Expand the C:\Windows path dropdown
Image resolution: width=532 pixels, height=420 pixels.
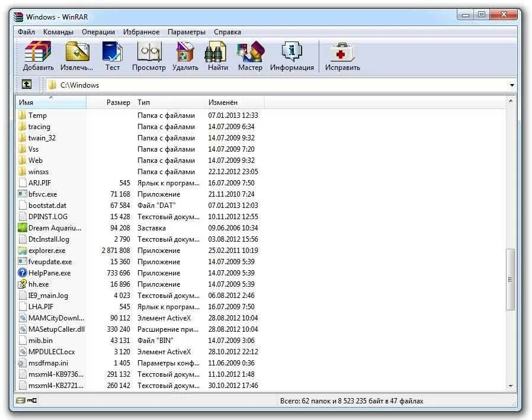(512, 85)
